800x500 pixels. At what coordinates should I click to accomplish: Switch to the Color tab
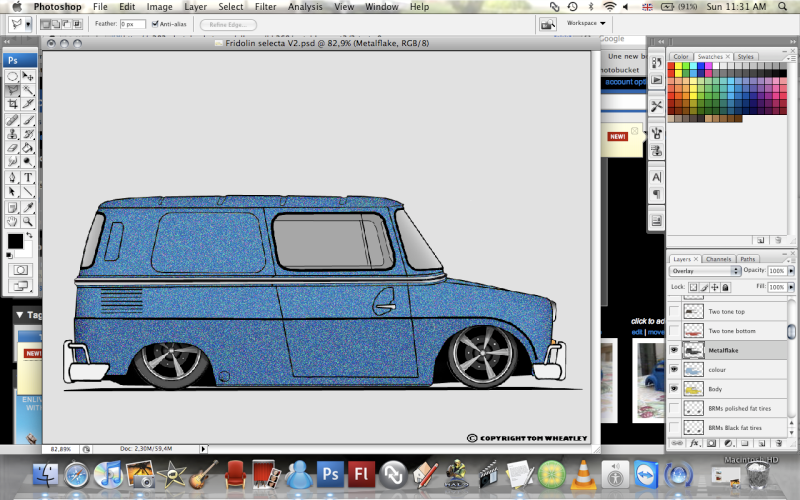point(681,57)
